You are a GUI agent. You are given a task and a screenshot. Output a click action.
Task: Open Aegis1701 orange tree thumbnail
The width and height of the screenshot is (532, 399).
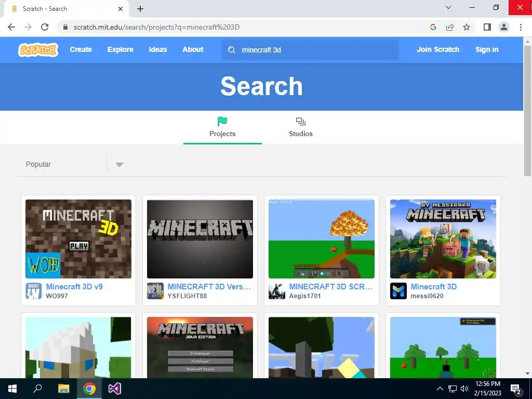[321, 239]
